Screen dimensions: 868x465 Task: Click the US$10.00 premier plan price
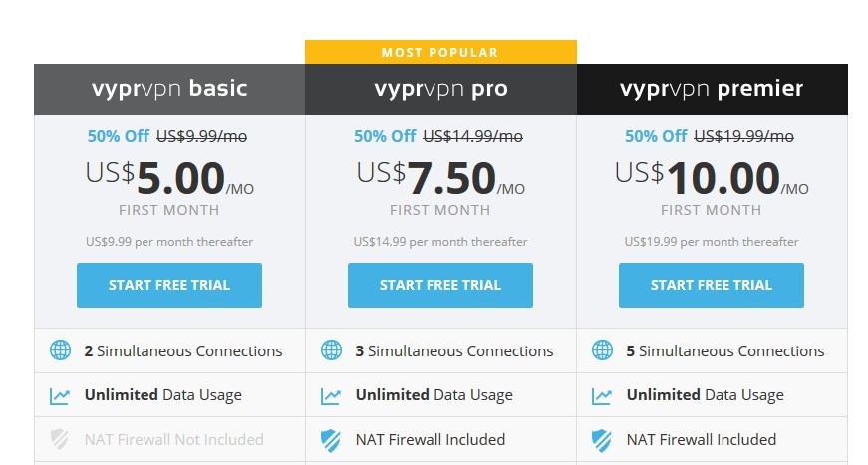click(x=712, y=179)
